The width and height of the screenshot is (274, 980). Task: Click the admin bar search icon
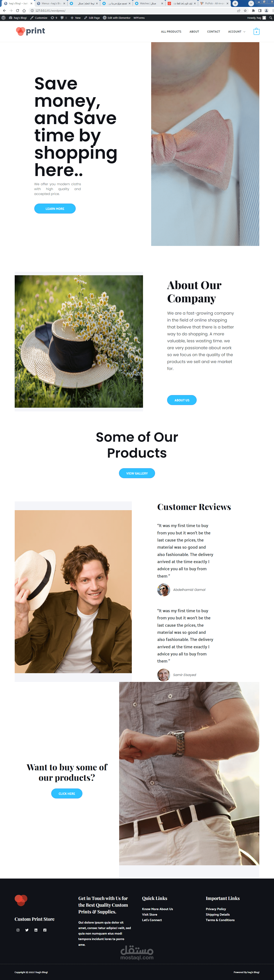coord(271,18)
